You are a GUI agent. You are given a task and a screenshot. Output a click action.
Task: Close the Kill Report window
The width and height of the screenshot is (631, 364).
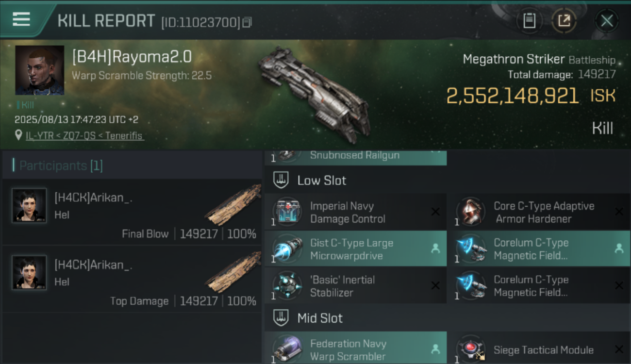click(607, 21)
